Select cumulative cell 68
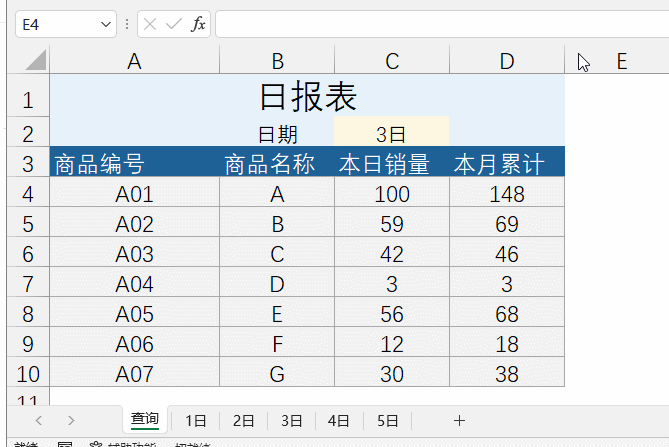The width and height of the screenshot is (669, 447). [507, 312]
